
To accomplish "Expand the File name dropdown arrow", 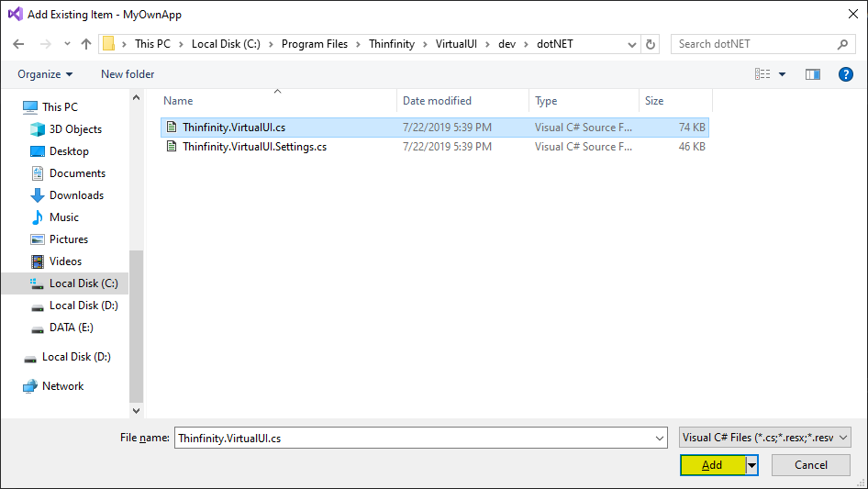I will pos(660,438).
